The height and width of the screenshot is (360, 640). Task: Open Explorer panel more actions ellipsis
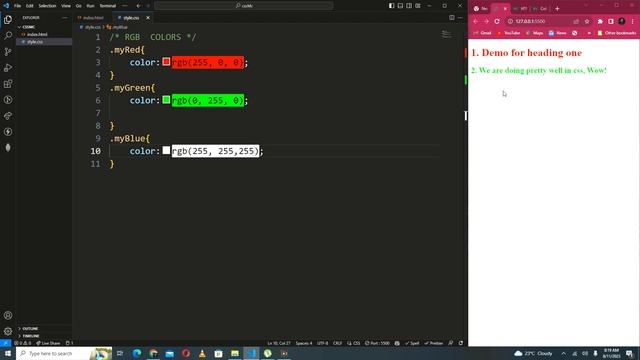point(64,18)
